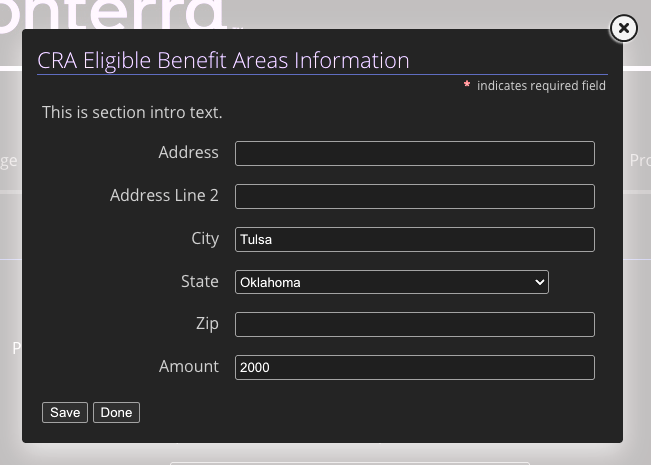Click into the Zip input field

point(415,324)
